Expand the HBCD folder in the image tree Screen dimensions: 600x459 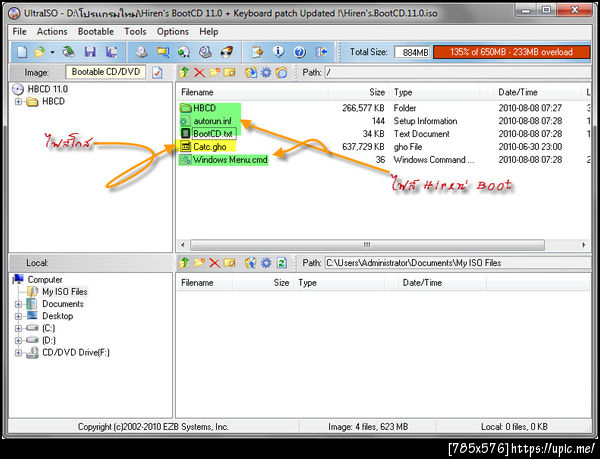tap(18, 102)
